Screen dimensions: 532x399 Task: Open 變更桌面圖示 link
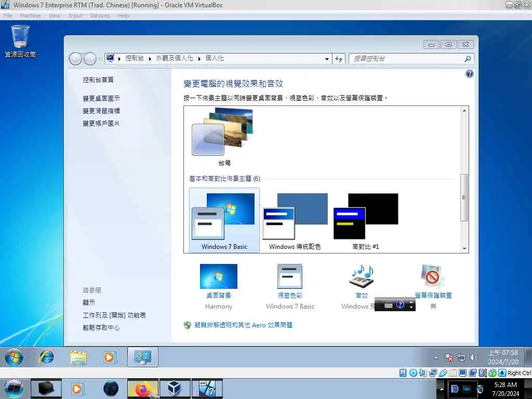point(101,98)
